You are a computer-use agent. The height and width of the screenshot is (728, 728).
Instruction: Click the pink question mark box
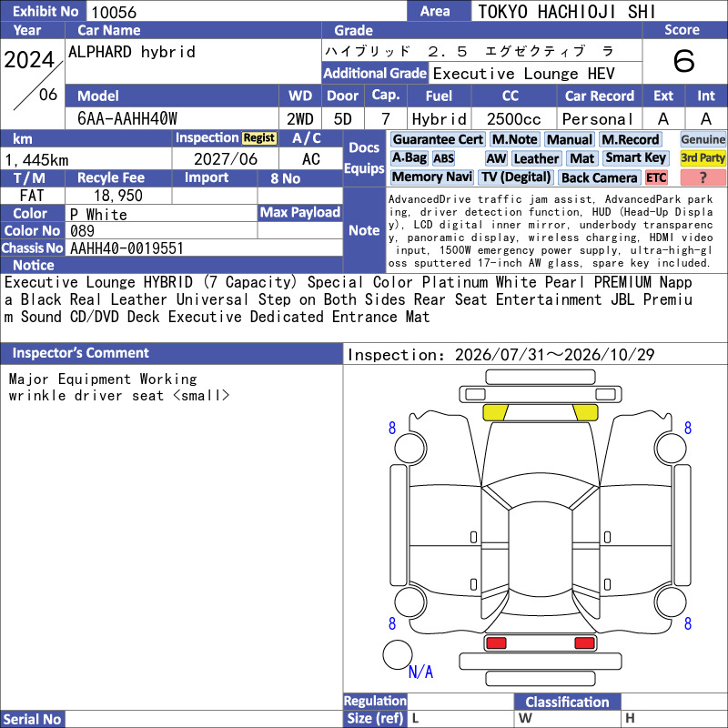pyautogui.click(x=703, y=177)
